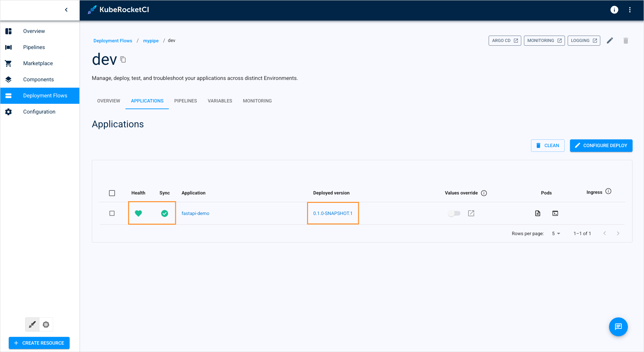Click the delete trash icon at top right
This screenshot has width=644, height=352.
pos(626,40)
